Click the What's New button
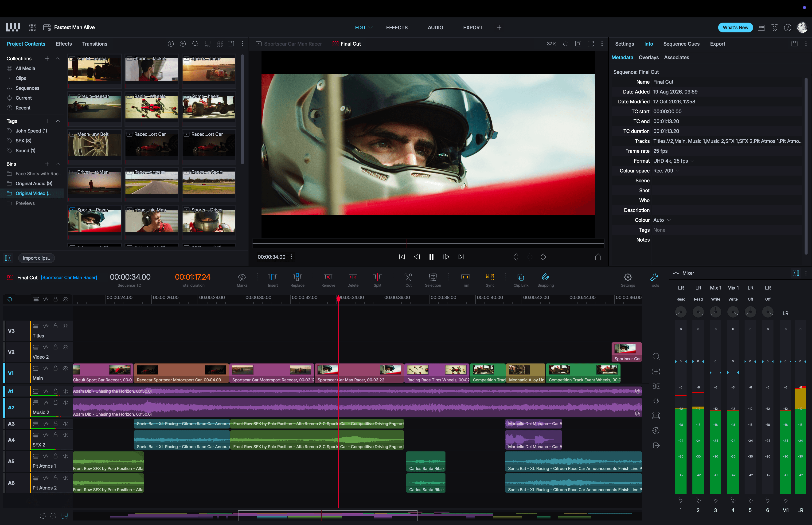812x525 pixels. coord(735,28)
